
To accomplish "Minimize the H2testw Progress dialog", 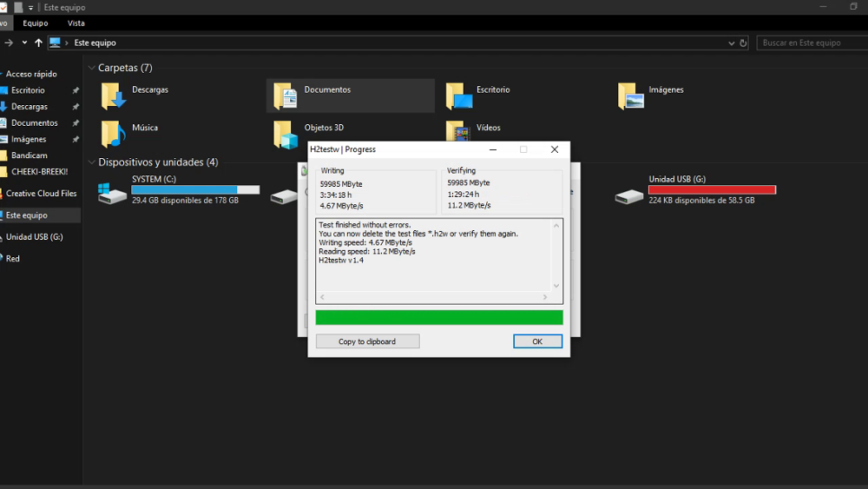I will (x=493, y=149).
